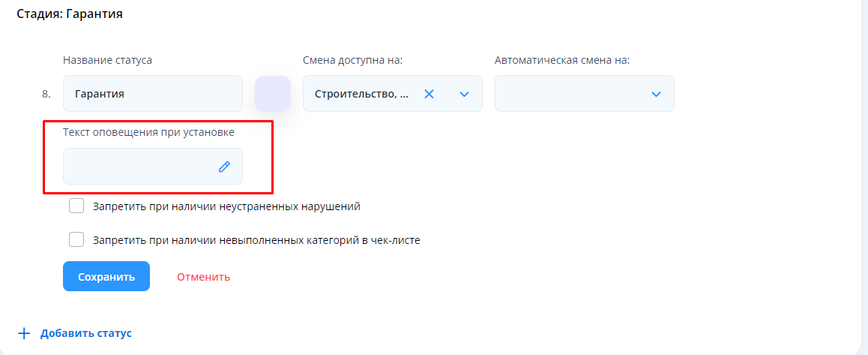Click the label text about неустраненных нарушений

point(232,206)
